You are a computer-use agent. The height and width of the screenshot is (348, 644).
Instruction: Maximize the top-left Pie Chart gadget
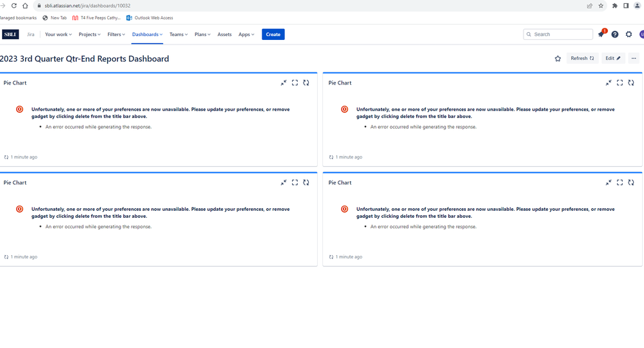point(295,83)
